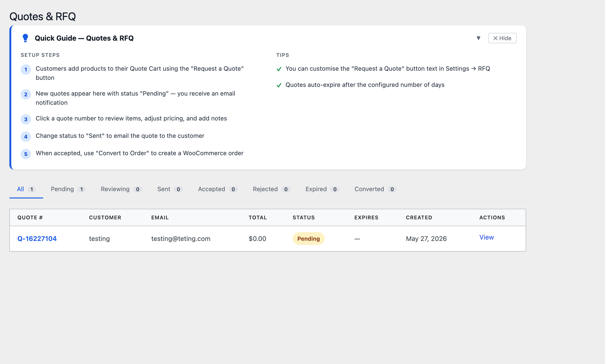
Task: Click the EMAIL column header
Action: click(x=160, y=217)
